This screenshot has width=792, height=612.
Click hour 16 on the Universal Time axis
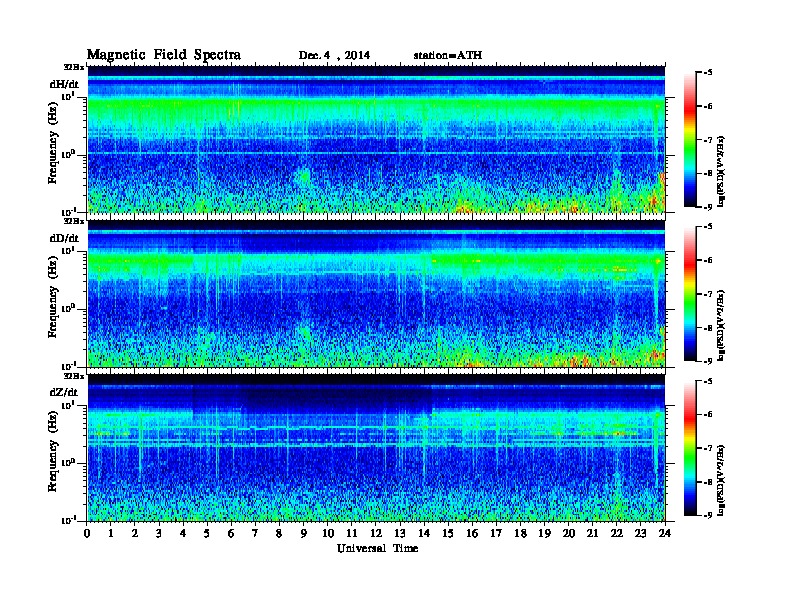click(472, 533)
